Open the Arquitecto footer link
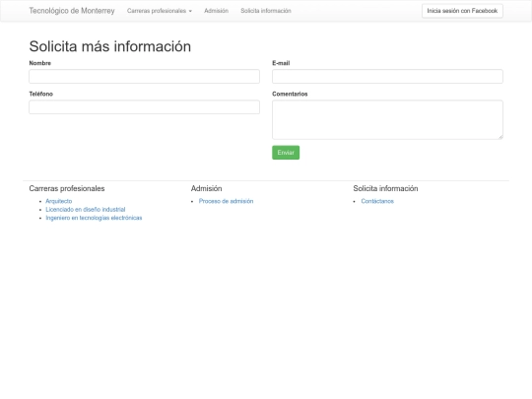The height and width of the screenshot is (399, 532). pyautogui.click(x=59, y=201)
